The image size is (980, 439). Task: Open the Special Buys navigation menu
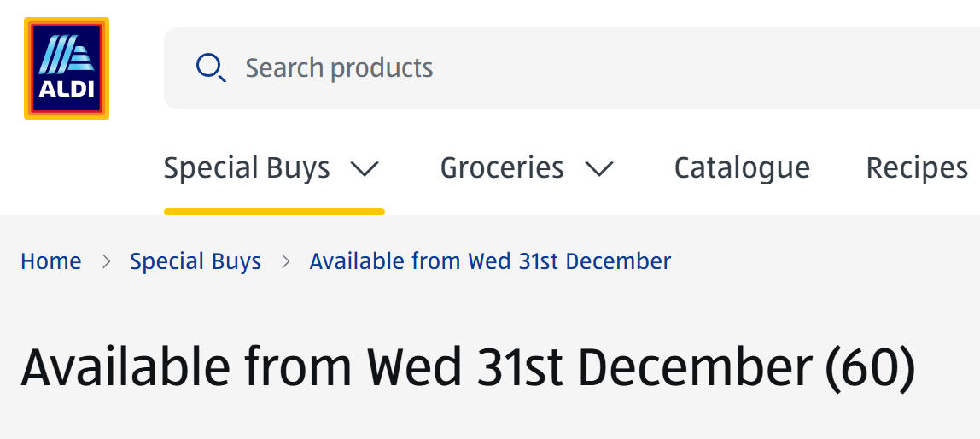[x=247, y=168]
